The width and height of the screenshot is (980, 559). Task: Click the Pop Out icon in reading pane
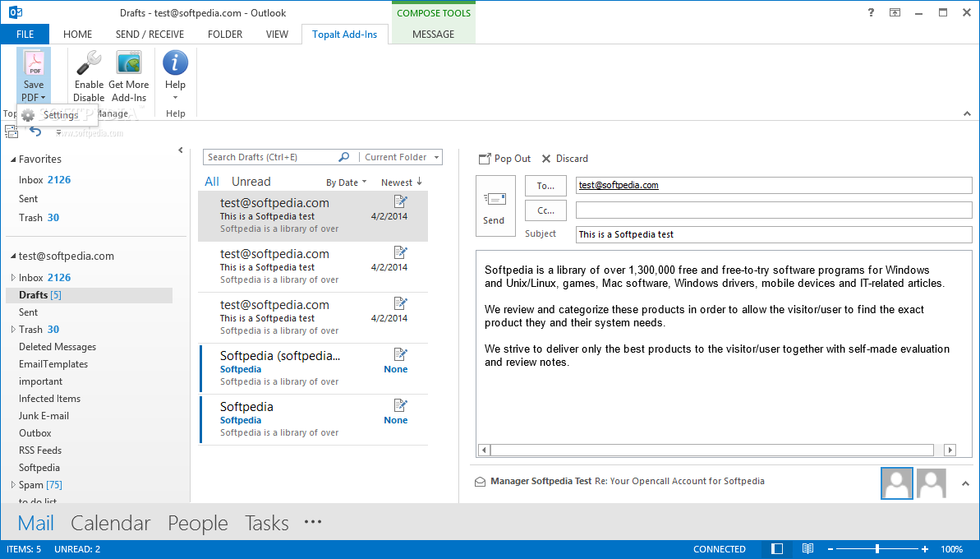[485, 159]
